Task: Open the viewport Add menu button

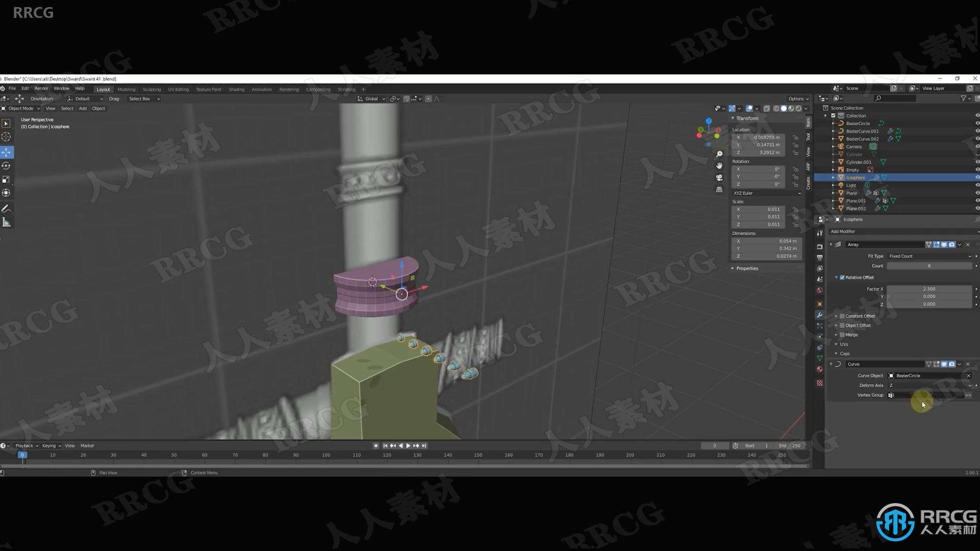Action: tap(83, 108)
